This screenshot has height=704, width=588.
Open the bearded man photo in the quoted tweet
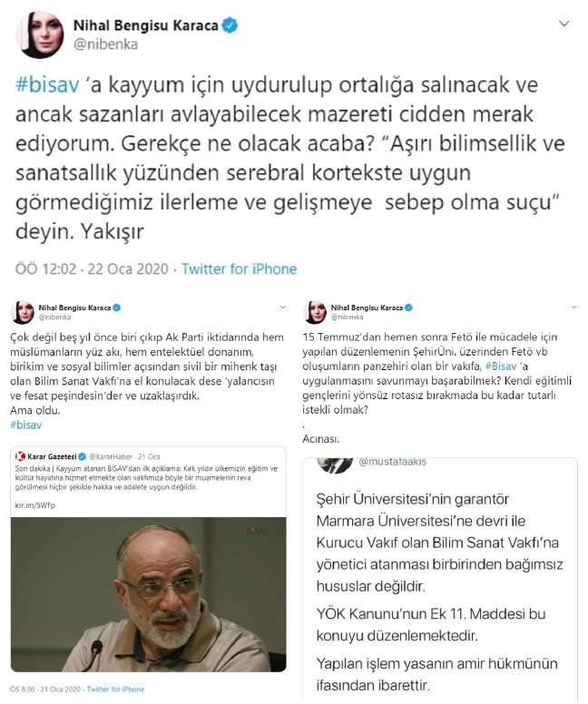coord(148,594)
